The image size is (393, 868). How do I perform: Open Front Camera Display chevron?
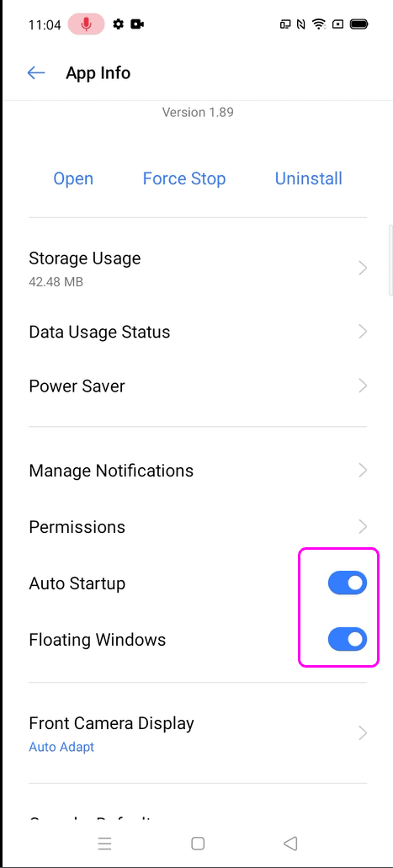(x=363, y=733)
